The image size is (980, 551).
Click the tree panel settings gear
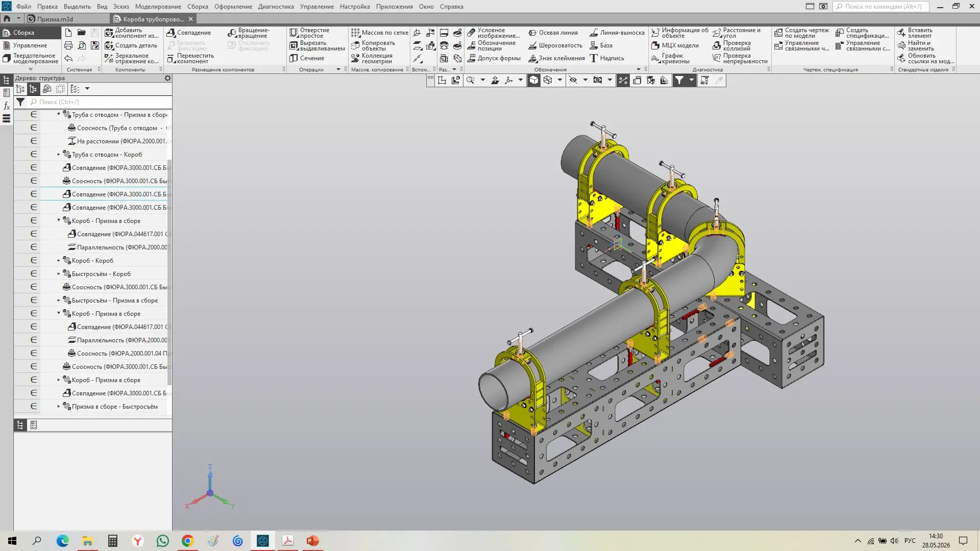pos(167,78)
